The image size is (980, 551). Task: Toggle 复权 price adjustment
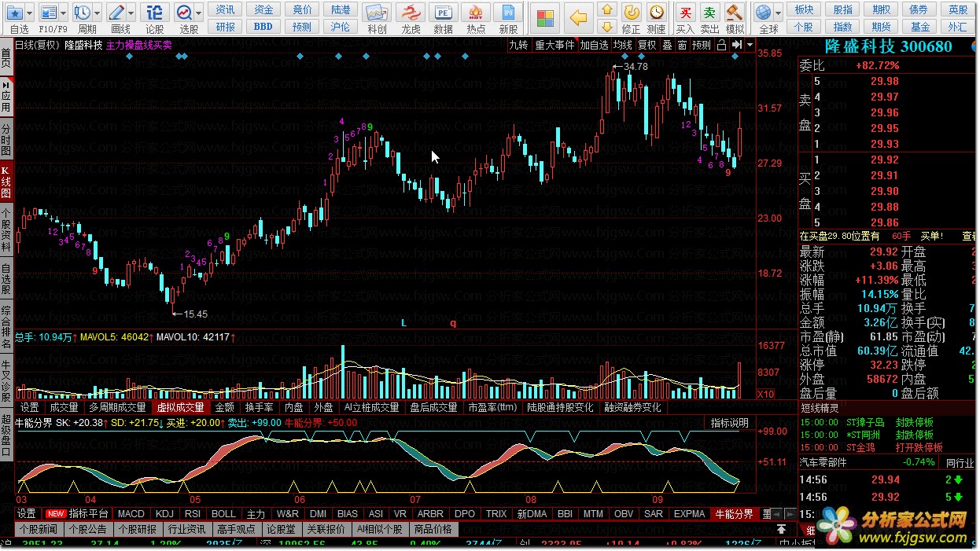tap(647, 45)
